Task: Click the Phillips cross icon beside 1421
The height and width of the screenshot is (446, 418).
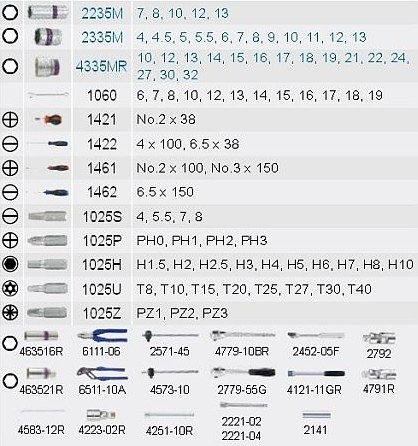Action: (x=10, y=120)
